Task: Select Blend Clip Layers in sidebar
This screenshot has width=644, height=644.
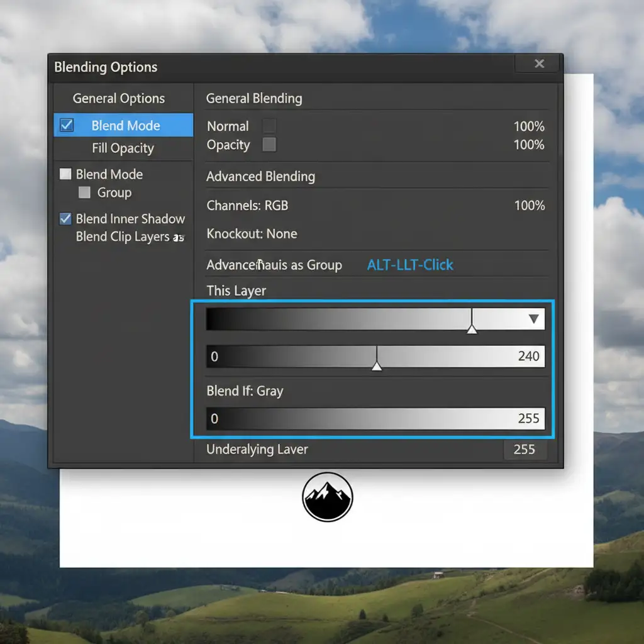Action: 123,237
